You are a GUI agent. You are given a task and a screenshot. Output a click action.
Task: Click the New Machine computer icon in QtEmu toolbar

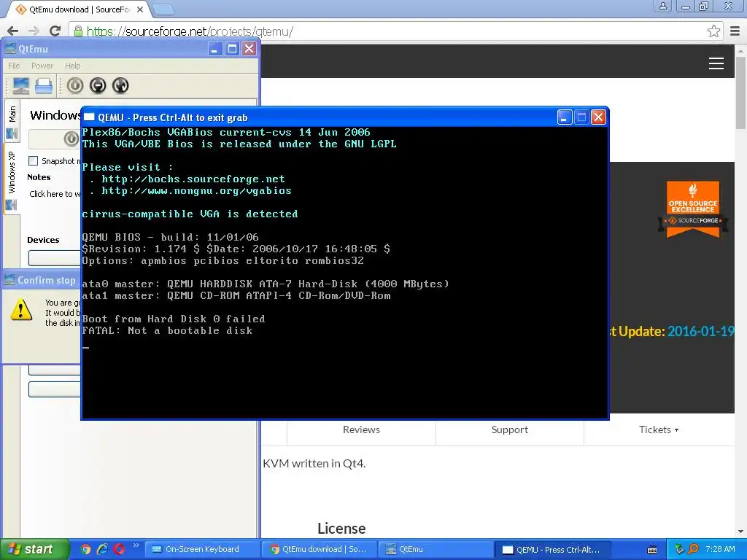tap(21, 86)
